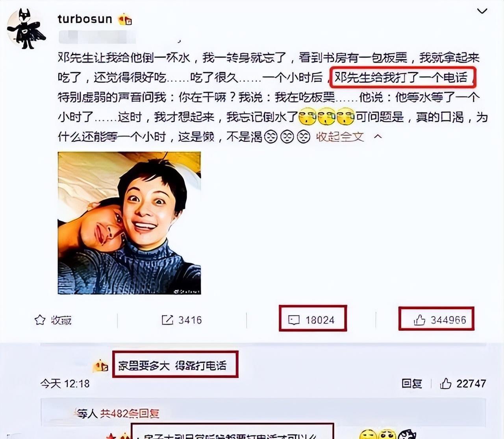
Task: Click the 收藏 label
Action: pos(61,320)
